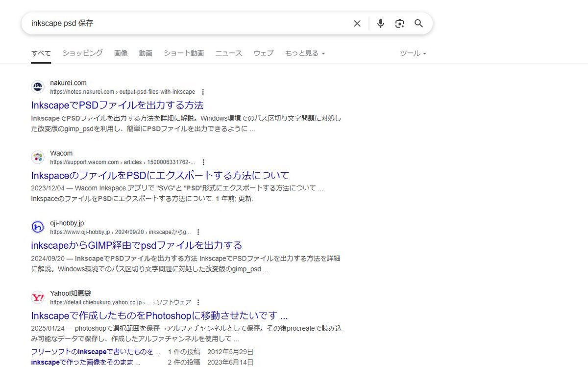588x367 pixels.
Task: Open InkscapeでPSDファイルを出力する方法 result
Action: [x=117, y=105]
